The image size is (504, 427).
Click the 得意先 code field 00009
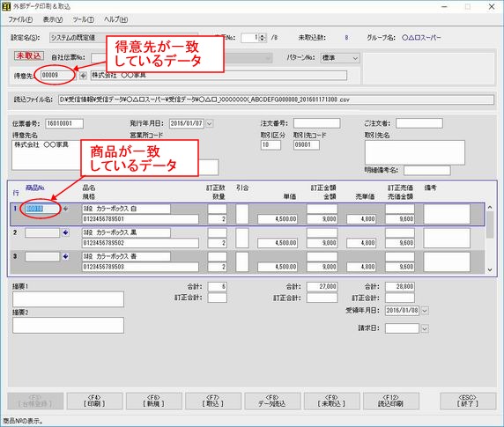(57, 76)
